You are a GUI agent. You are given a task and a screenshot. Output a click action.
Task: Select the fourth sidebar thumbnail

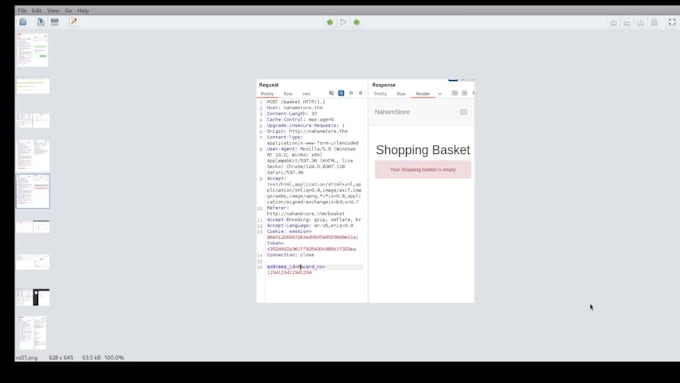tap(33, 154)
